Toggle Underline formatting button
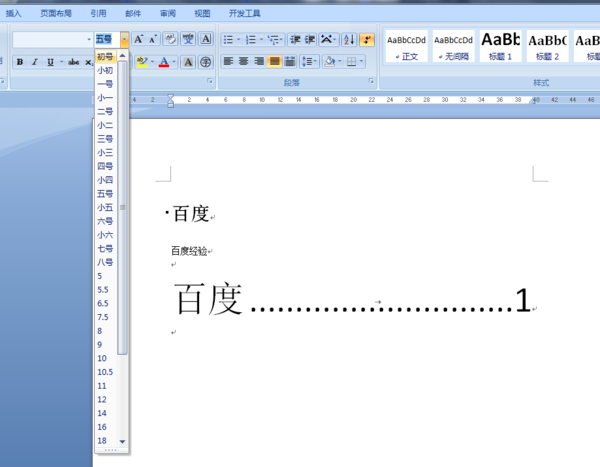600x467 pixels. click(x=50, y=62)
